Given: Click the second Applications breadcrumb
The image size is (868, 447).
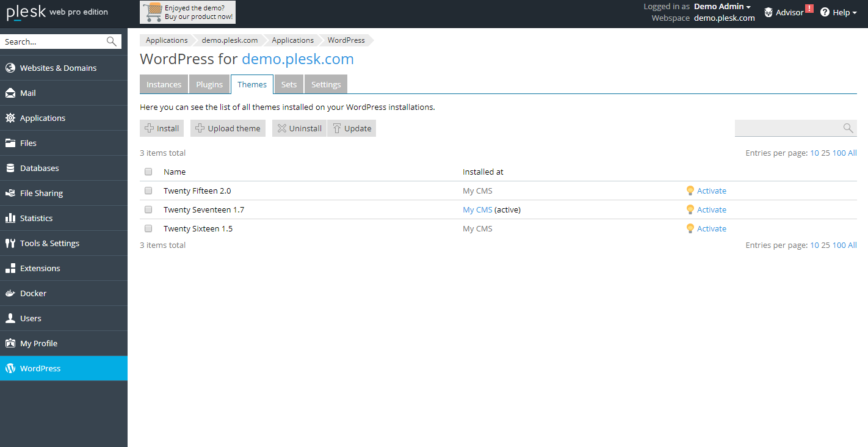Looking at the screenshot, I should [x=293, y=40].
